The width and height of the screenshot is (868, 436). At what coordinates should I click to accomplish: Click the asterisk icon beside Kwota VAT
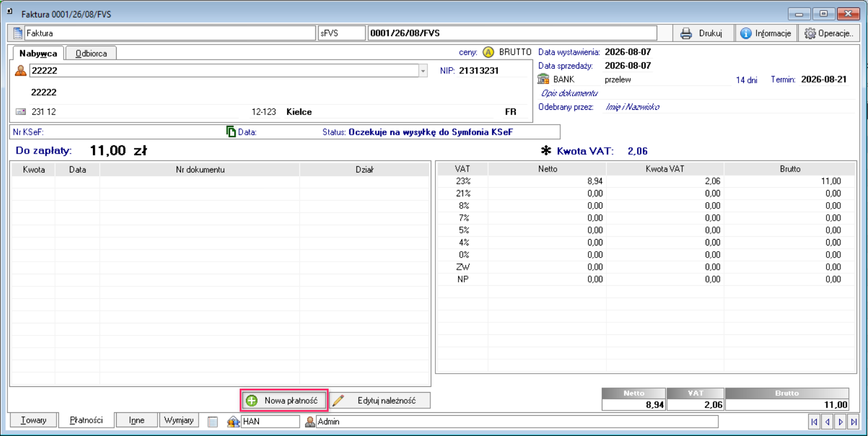coord(546,151)
